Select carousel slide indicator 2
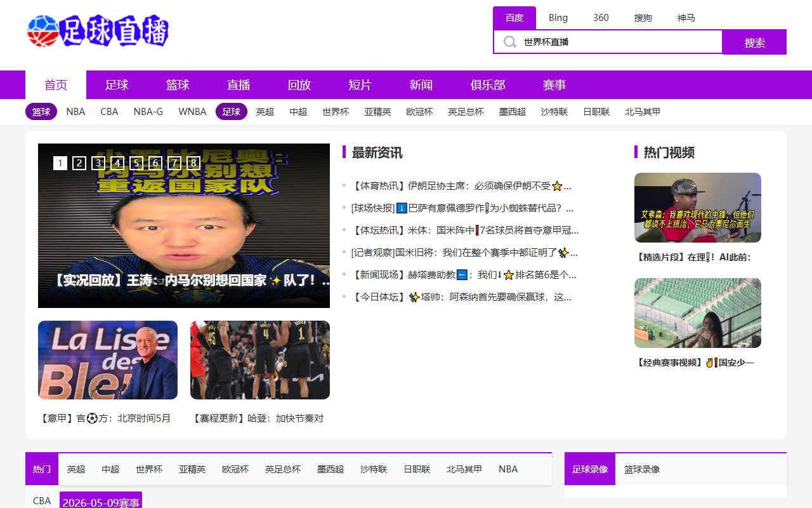 (79, 163)
